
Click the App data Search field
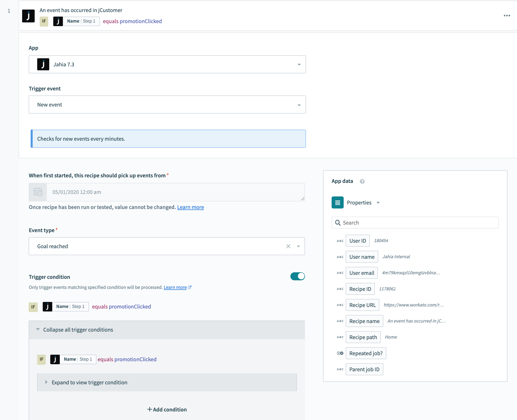click(x=415, y=223)
